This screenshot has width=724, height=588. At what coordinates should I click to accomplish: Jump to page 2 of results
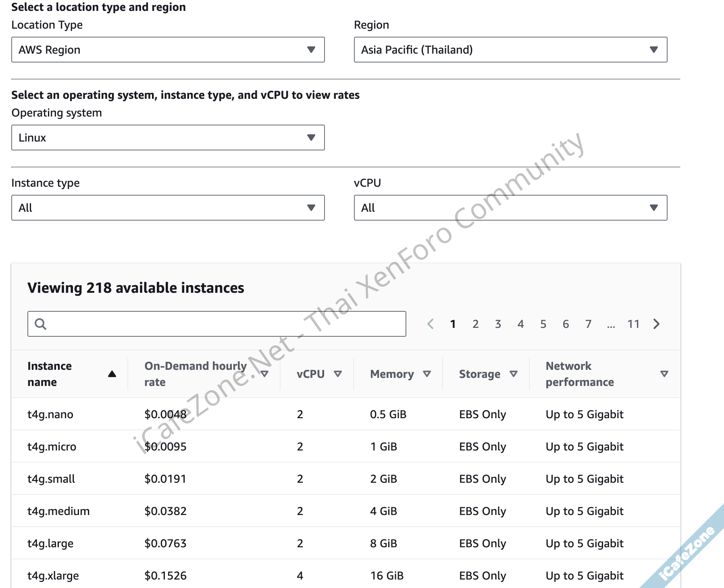point(476,324)
